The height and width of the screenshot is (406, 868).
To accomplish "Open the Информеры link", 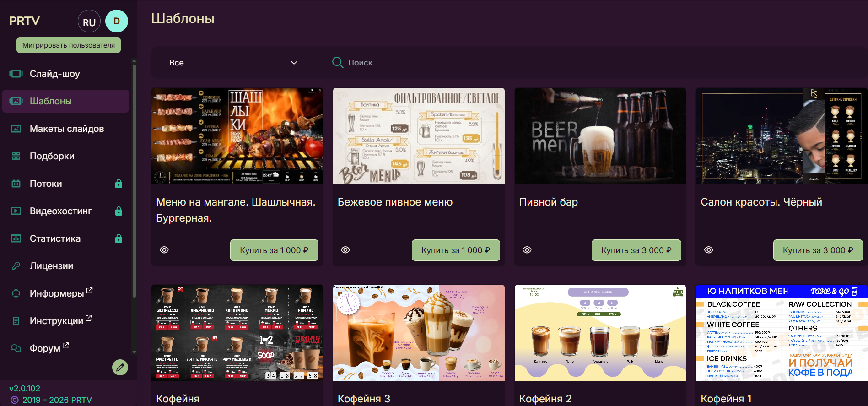I will [x=65, y=293].
